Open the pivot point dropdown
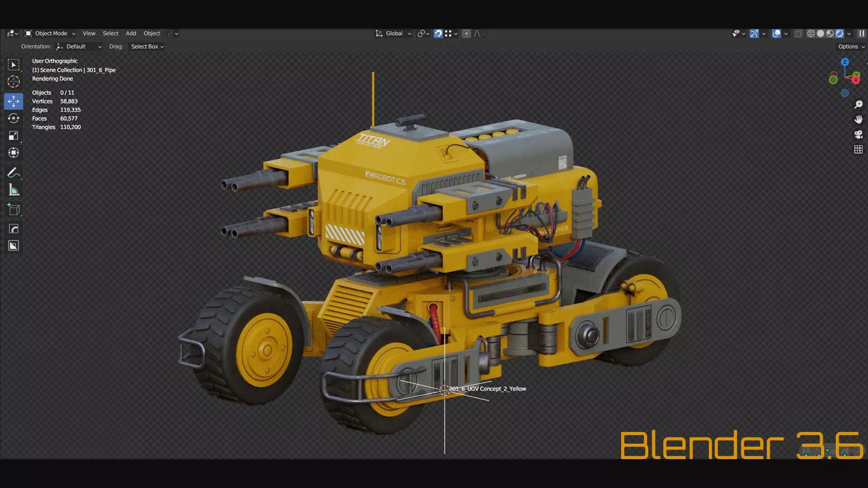 tap(424, 33)
